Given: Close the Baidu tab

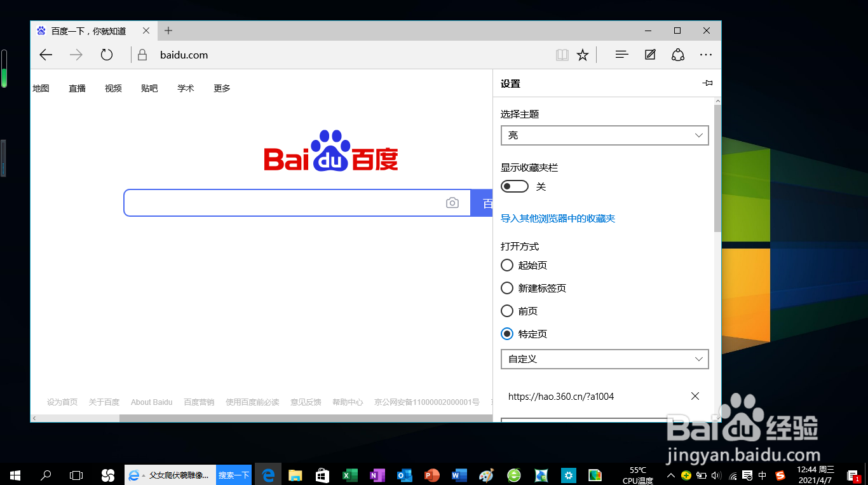Looking at the screenshot, I should tap(147, 31).
